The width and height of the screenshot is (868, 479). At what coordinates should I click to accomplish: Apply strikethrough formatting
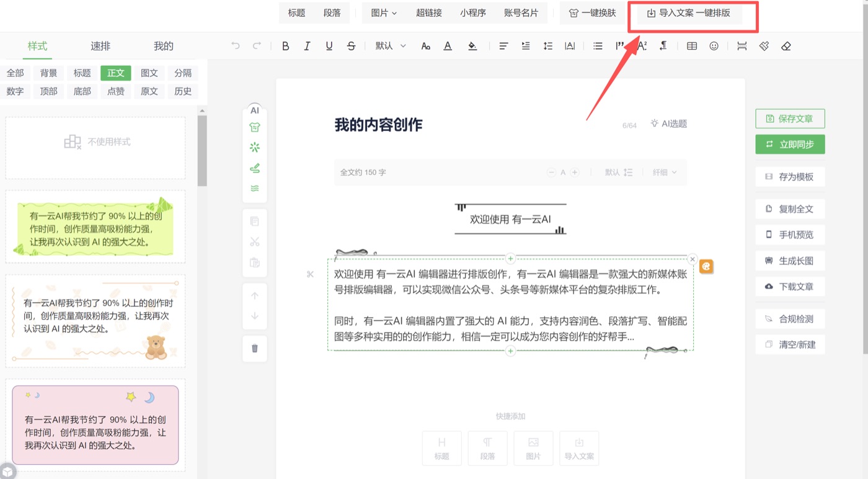tap(352, 46)
